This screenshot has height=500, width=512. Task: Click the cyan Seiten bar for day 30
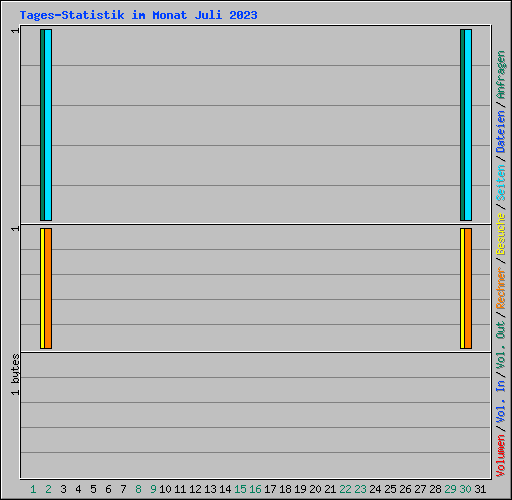(x=468, y=125)
